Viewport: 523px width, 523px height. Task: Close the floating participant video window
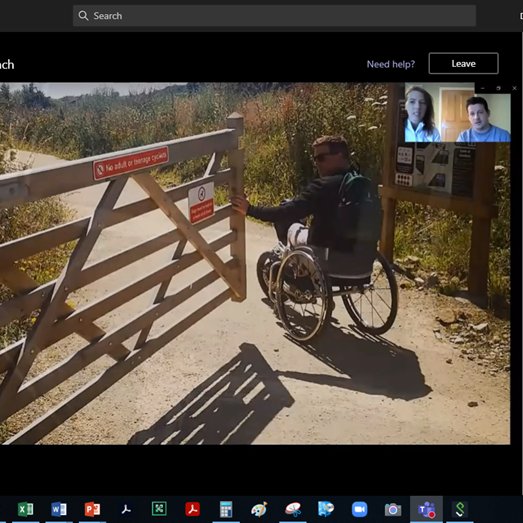click(514, 88)
